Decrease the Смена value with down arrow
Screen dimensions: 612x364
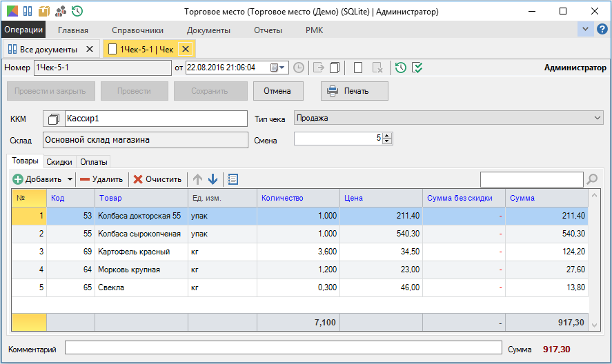point(387,141)
